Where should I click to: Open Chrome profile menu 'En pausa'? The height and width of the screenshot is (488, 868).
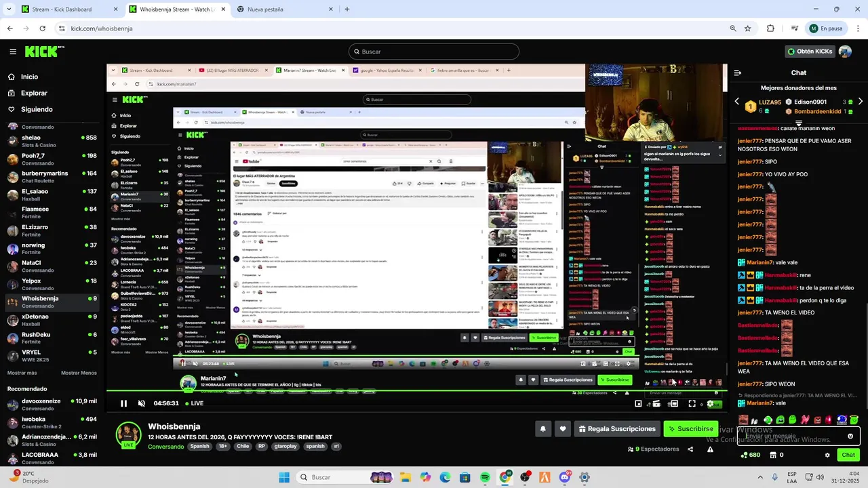[825, 28]
